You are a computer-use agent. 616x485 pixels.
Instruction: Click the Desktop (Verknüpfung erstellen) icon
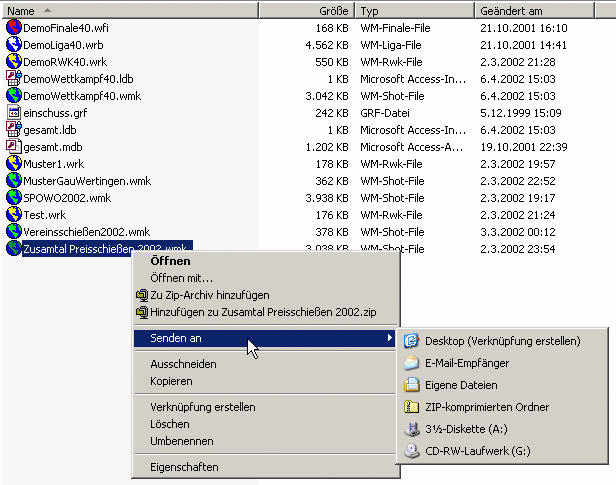411,341
